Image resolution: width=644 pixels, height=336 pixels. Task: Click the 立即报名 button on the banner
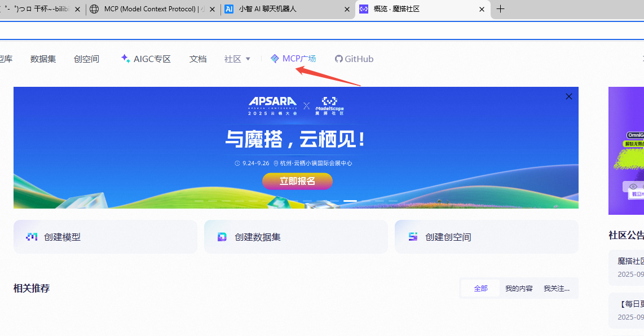297,181
